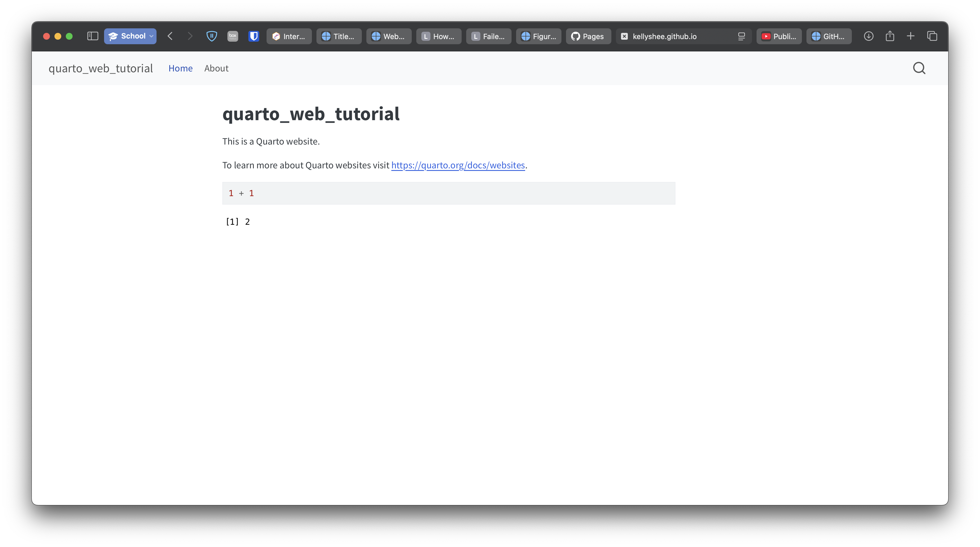The image size is (980, 547).
Task: Open the Bitwarden extension
Action: (254, 36)
